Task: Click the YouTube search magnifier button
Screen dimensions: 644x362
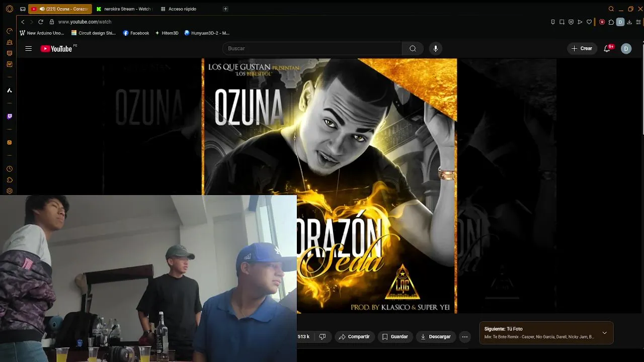Action: click(413, 49)
